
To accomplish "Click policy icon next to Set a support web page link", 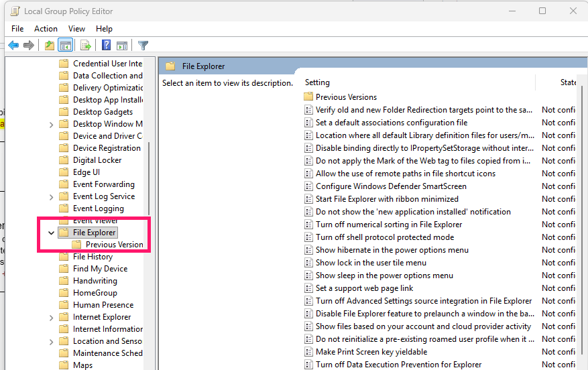I will click(308, 288).
